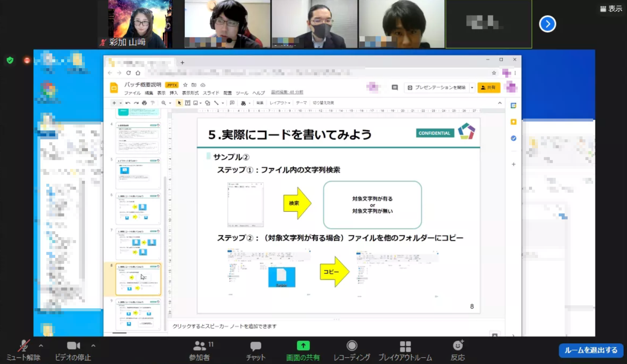Open the レイアウト layout dropdown
Image resolution: width=627 pixels, height=364 pixels.
tap(280, 103)
